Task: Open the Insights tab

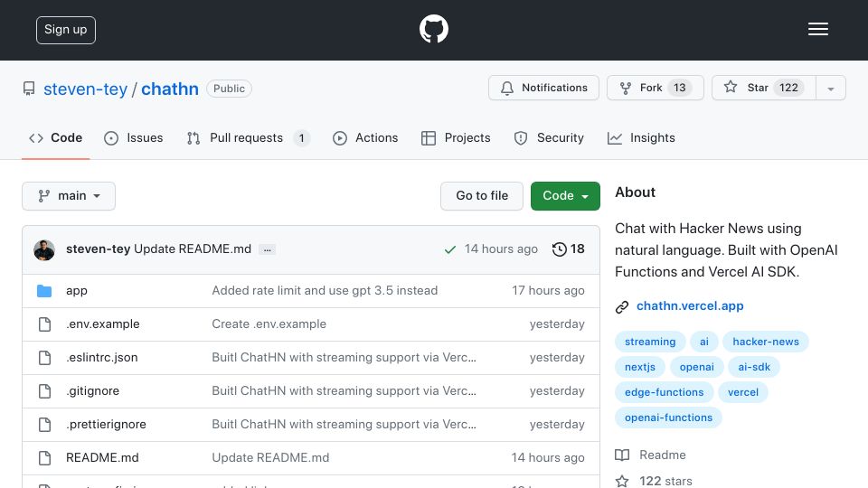Action: 641,137
